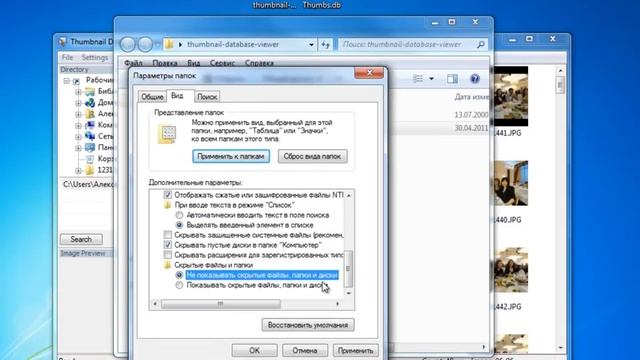Viewport: 640px width, 360px height.
Task: Select show hidden files, folders and drives
Action: [x=179, y=285]
